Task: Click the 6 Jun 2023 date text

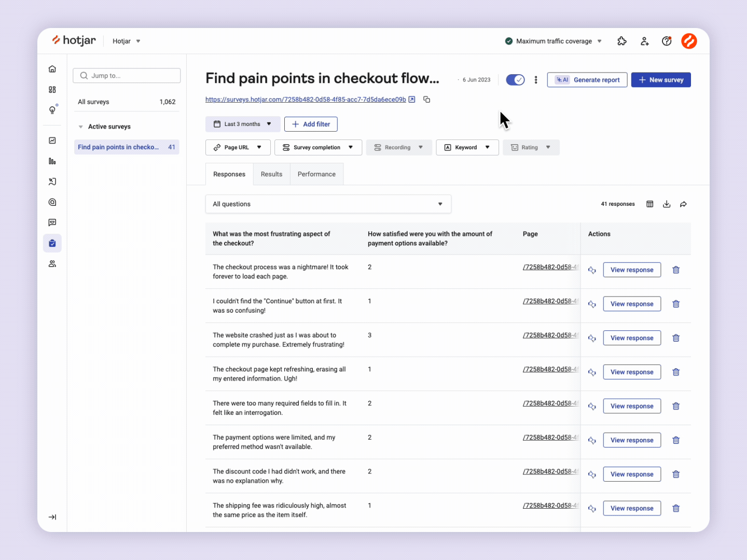Action: point(476,80)
